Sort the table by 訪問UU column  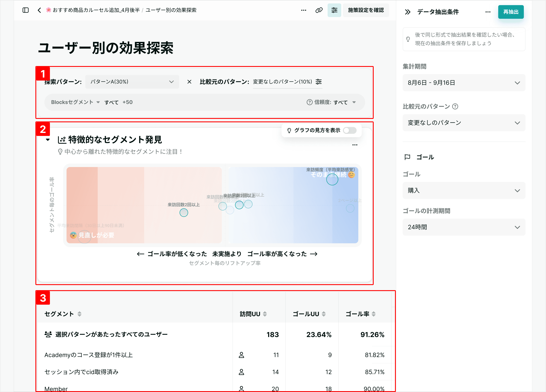pos(265,314)
